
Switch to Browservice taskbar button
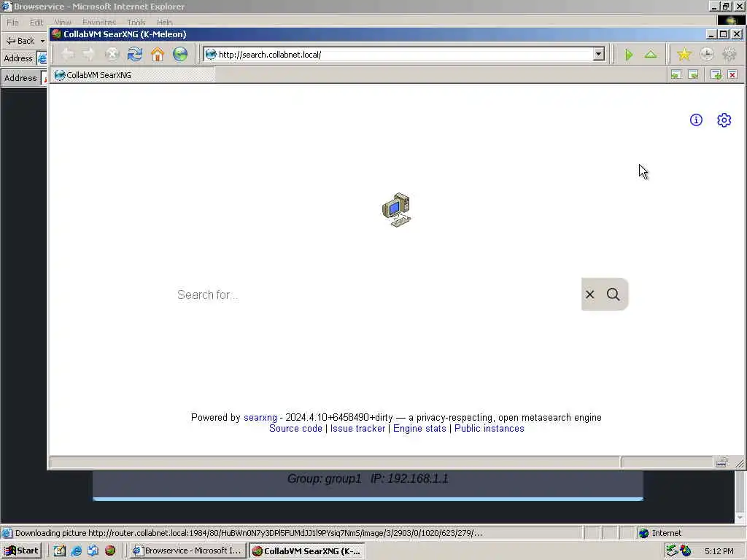pyautogui.click(x=187, y=551)
